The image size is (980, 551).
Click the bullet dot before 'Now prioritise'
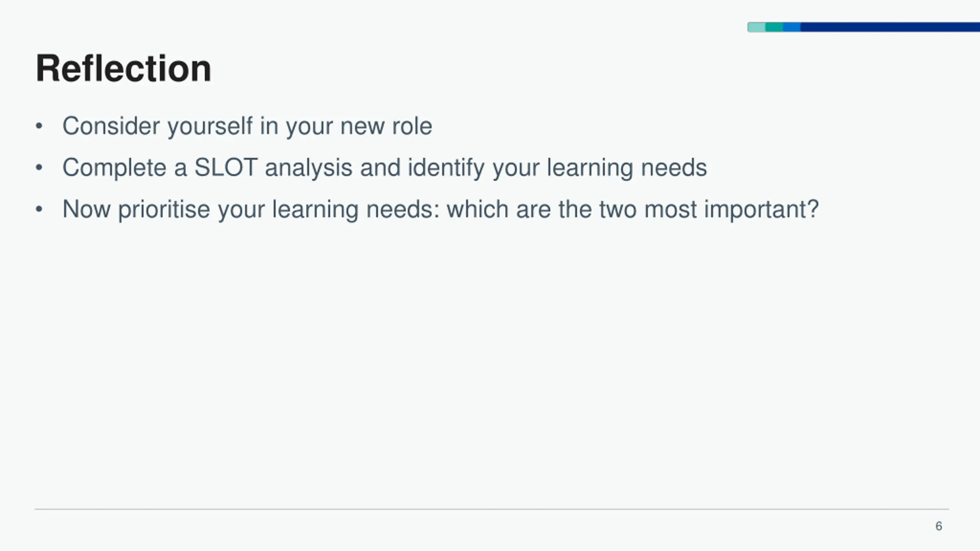39,209
